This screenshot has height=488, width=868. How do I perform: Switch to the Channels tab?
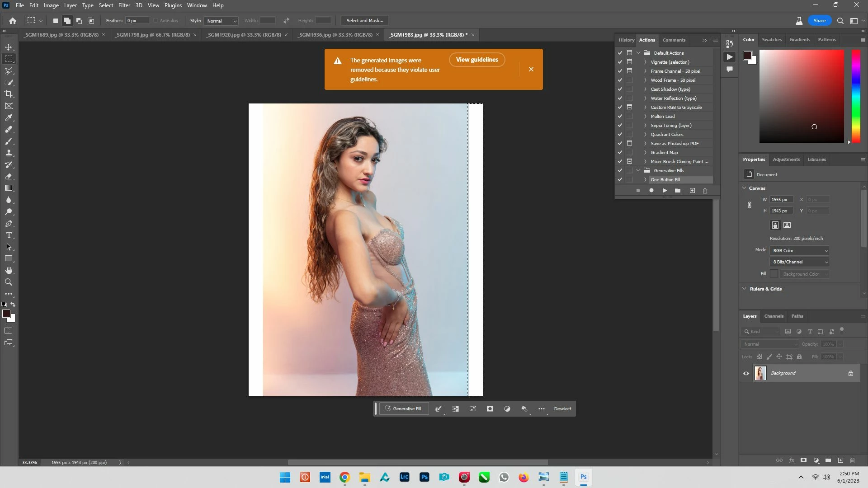click(774, 316)
